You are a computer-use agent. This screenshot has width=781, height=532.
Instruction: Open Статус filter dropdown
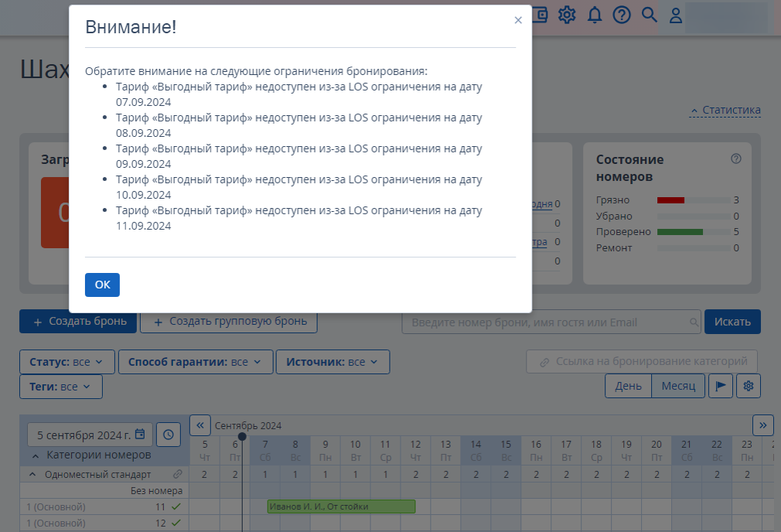(x=67, y=362)
